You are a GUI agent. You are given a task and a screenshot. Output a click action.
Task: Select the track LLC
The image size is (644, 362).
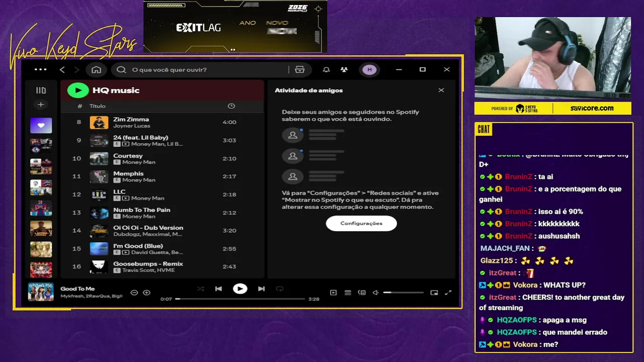point(162,195)
